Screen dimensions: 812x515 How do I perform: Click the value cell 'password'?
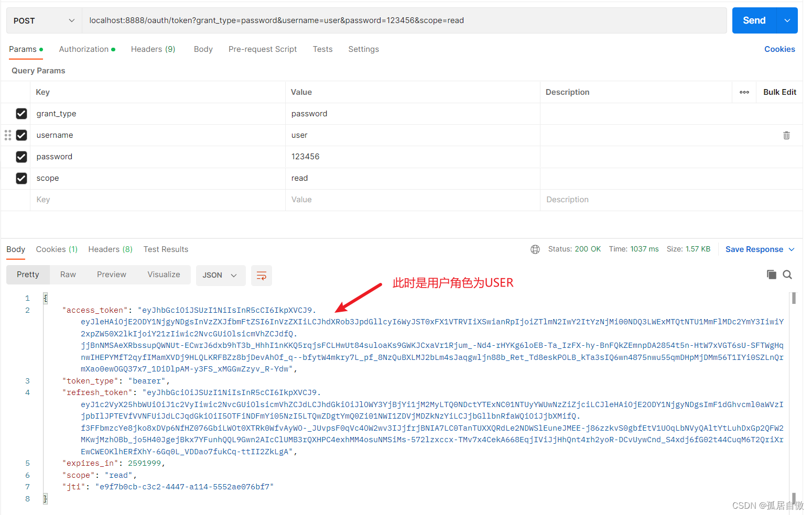(413, 114)
